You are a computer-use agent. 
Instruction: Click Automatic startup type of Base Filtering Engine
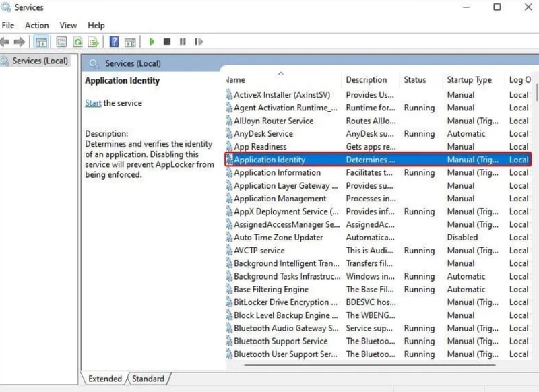point(466,289)
